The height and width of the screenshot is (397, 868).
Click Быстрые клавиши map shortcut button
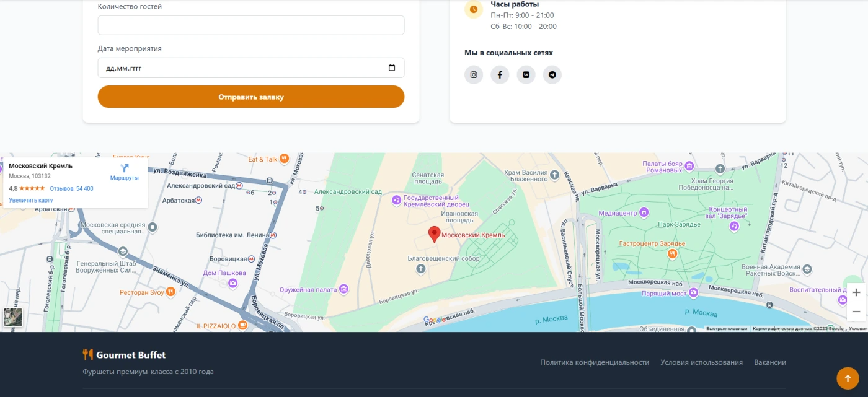coord(727,329)
